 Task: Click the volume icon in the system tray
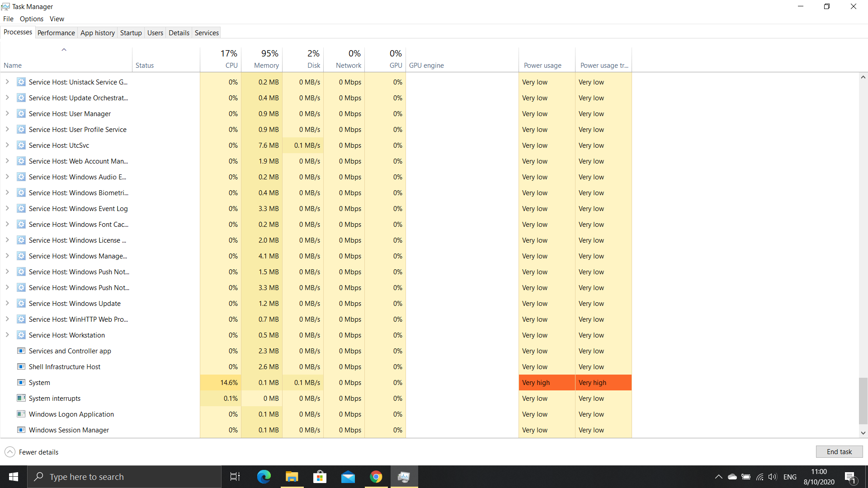(772, 477)
